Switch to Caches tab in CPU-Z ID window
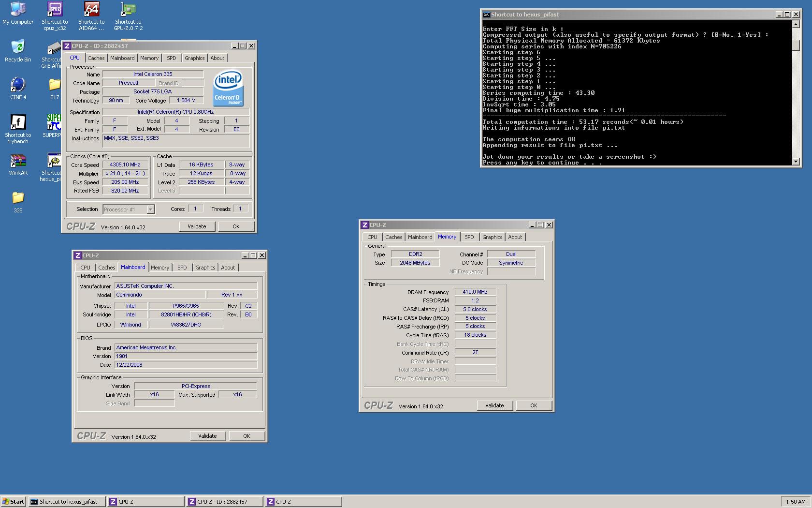This screenshot has width=812, height=508. [96, 58]
